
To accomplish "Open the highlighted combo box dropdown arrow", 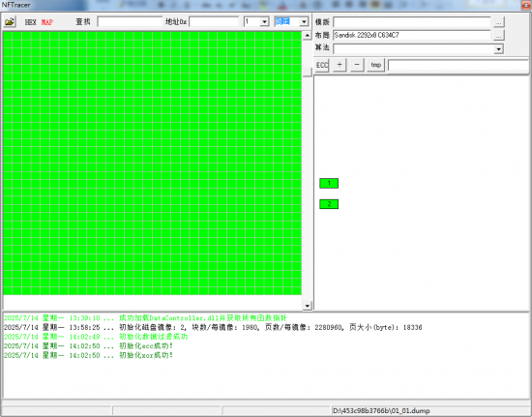I will tap(304, 21).
